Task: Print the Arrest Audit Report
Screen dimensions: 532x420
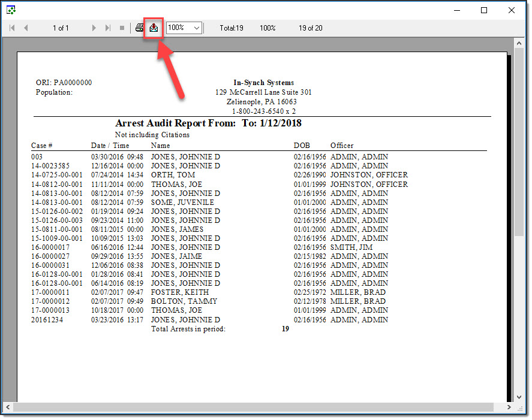Action: click(140, 28)
